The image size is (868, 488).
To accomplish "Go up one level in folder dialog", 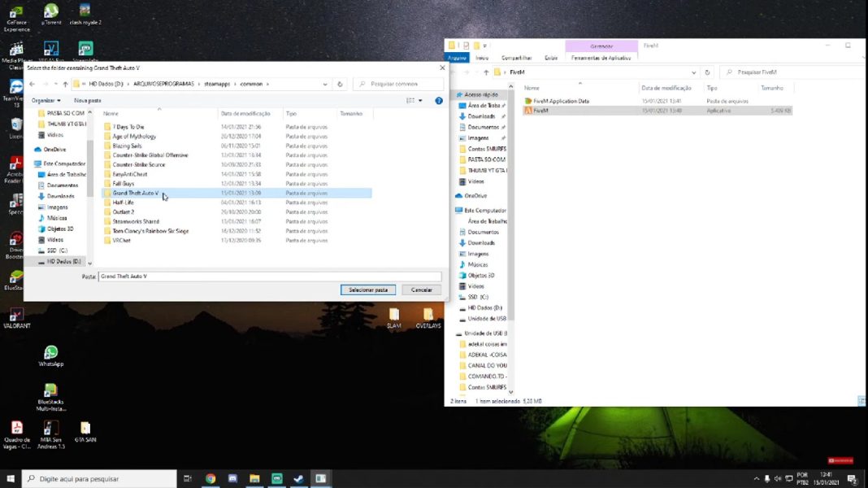I will [x=65, y=85].
